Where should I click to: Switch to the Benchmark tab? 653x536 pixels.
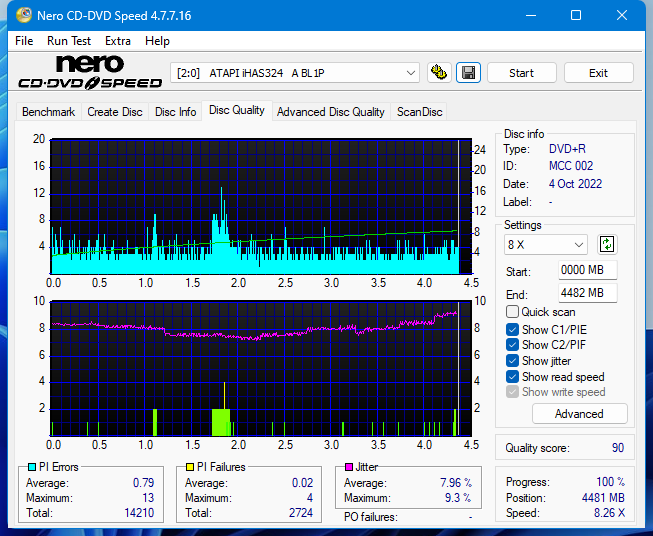click(x=48, y=112)
